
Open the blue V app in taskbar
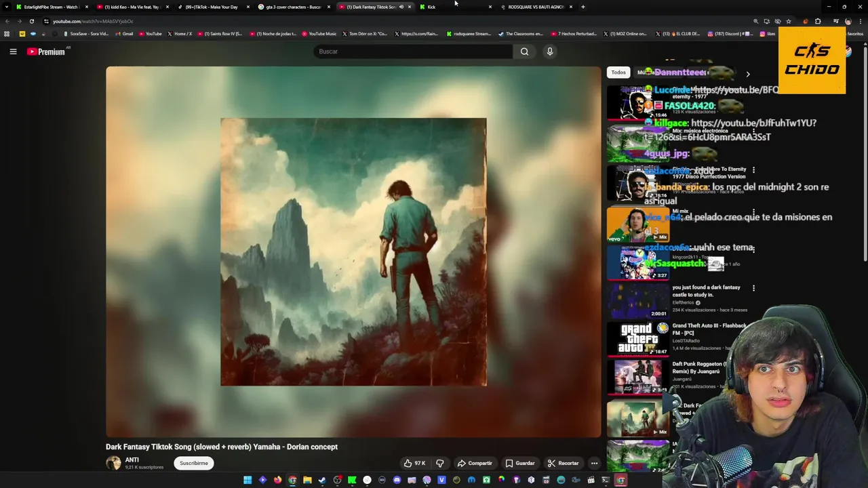[x=441, y=480]
